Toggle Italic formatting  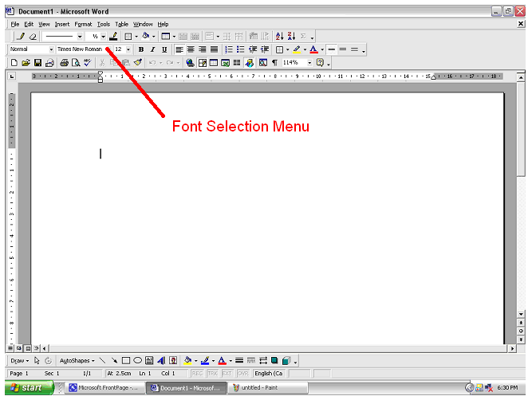152,49
